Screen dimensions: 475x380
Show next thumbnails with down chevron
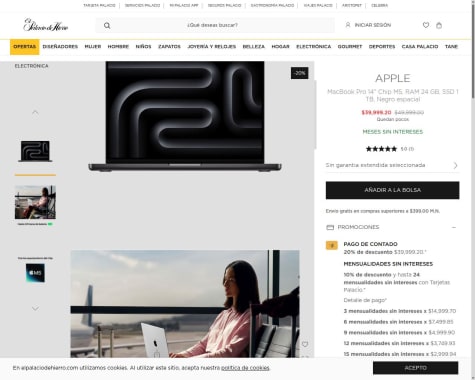click(x=35, y=309)
